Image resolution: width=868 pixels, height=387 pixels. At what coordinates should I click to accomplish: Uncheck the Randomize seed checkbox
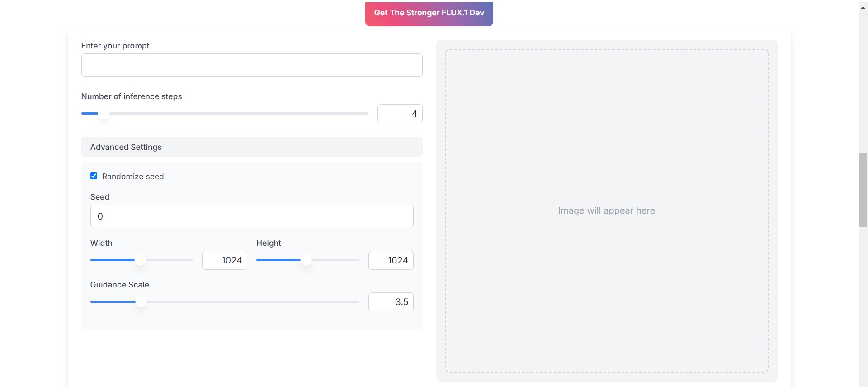pos(94,176)
